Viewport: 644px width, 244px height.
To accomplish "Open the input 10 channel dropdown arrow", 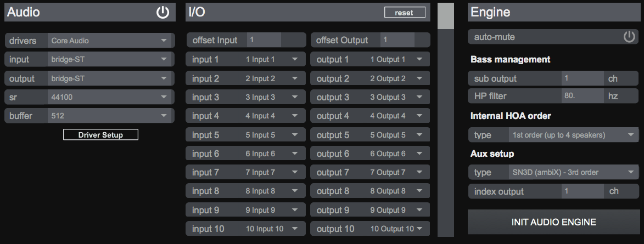I will point(295,229).
